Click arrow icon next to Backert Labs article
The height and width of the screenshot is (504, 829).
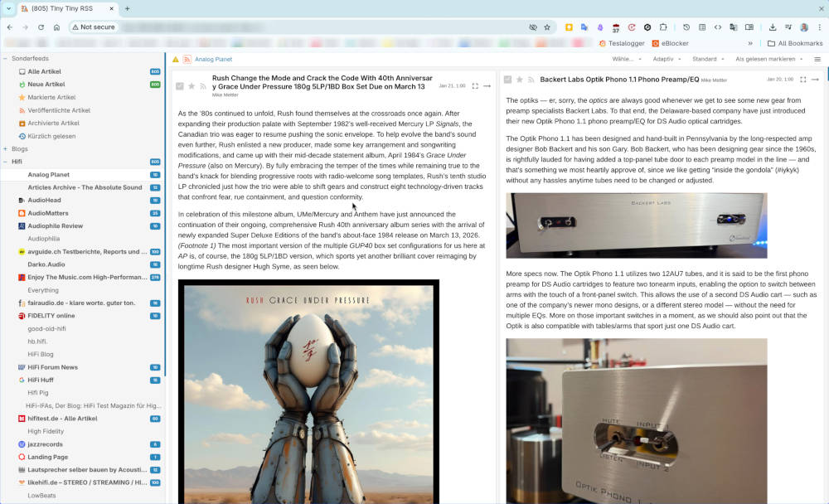[816, 80]
